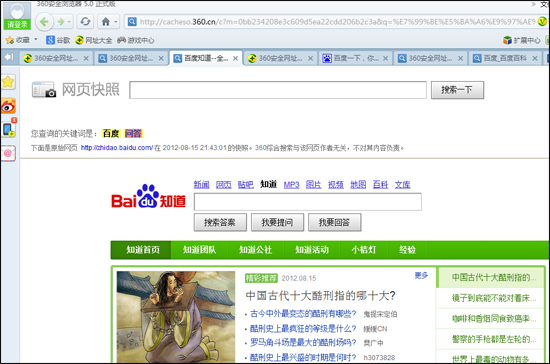Open the dropdown arrow next to home icon
The height and width of the screenshot is (364, 550).
click(116, 22)
